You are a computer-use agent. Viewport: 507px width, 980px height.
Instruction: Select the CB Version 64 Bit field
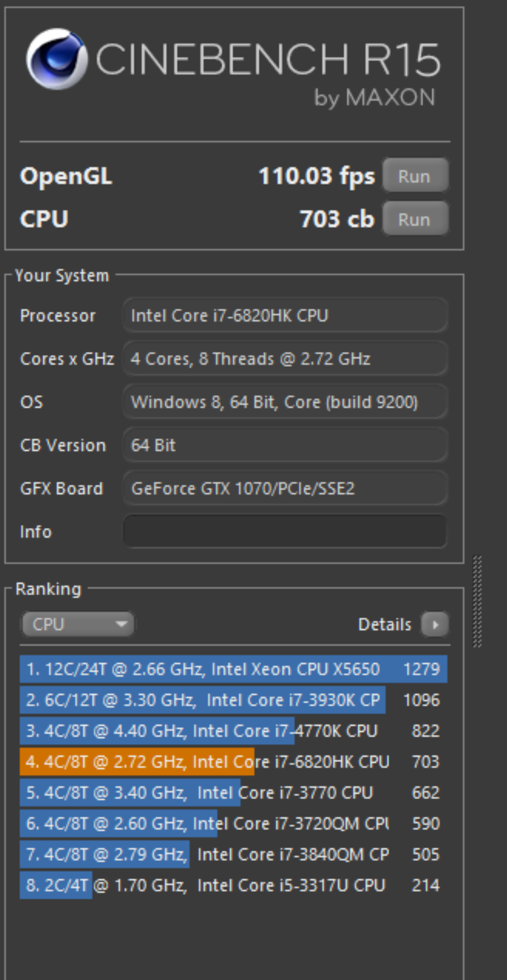pos(285,445)
